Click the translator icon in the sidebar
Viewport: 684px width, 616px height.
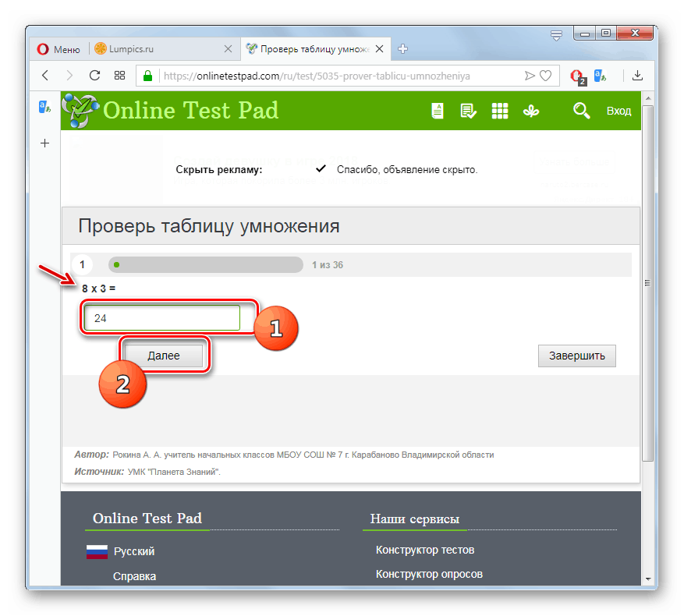(45, 107)
